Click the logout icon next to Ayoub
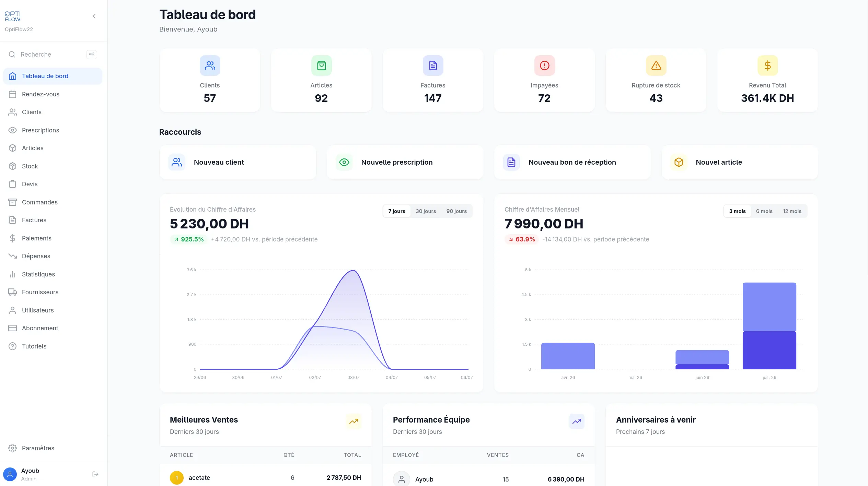 tap(95, 474)
